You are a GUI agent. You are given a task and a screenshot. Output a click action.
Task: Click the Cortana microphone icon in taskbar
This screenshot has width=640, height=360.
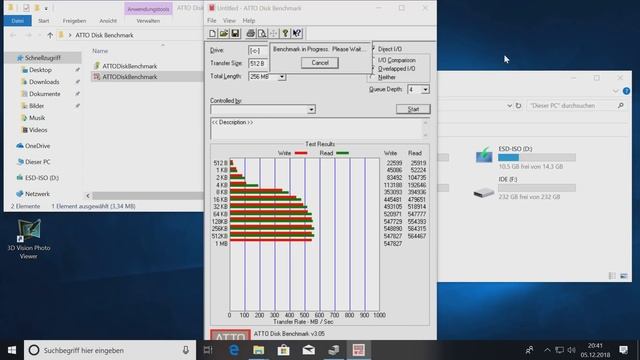click(x=186, y=350)
